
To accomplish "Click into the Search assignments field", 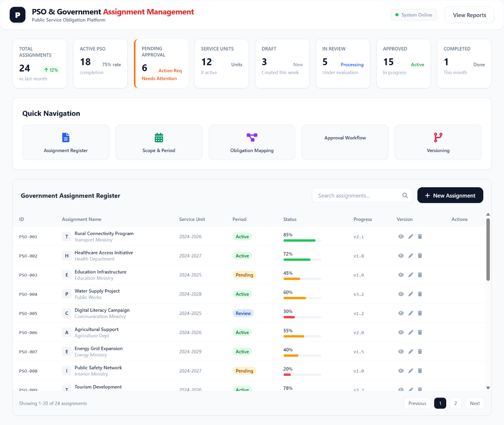I will pos(357,196).
